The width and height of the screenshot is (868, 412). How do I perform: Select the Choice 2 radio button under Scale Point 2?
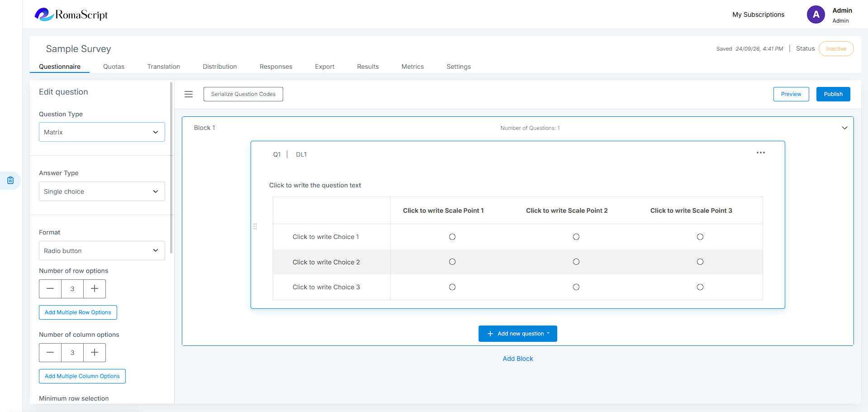tap(576, 262)
